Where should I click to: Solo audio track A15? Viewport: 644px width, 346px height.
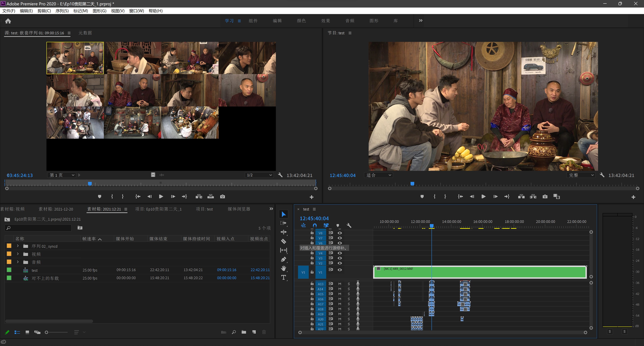349,294
